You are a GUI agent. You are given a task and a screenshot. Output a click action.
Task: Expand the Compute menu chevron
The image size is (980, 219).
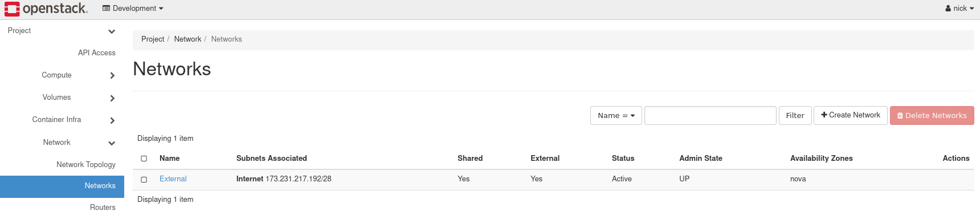[112, 75]
